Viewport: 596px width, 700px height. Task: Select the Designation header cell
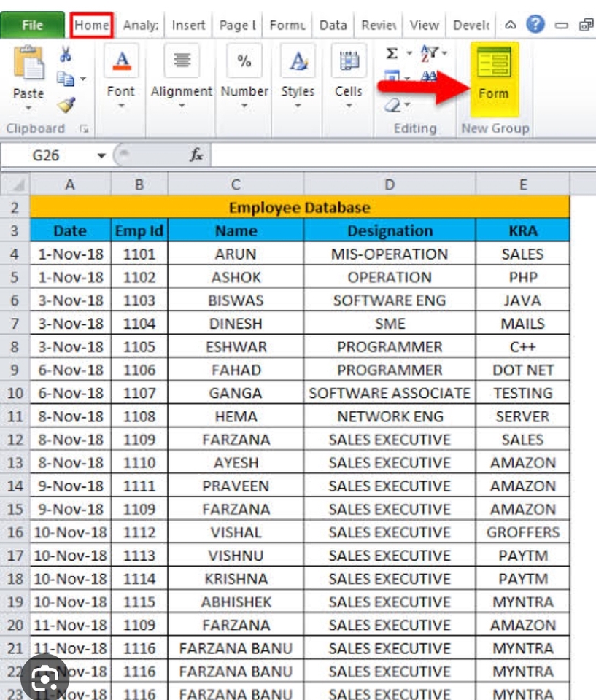390,230
